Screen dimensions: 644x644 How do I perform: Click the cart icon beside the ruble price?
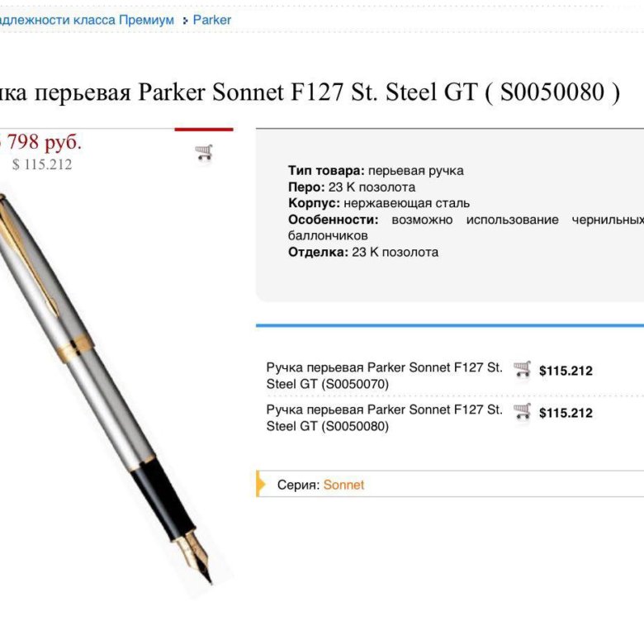(204, 153)
